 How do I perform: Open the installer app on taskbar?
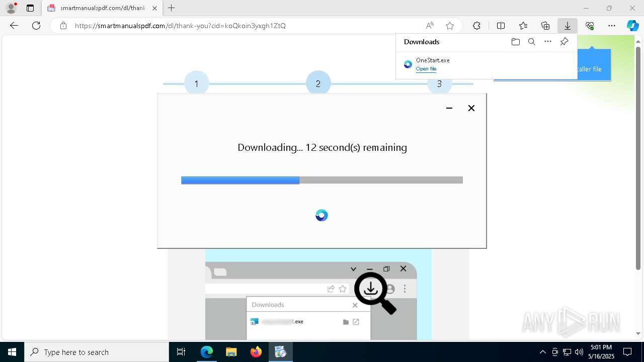click(x=280, y=352)
